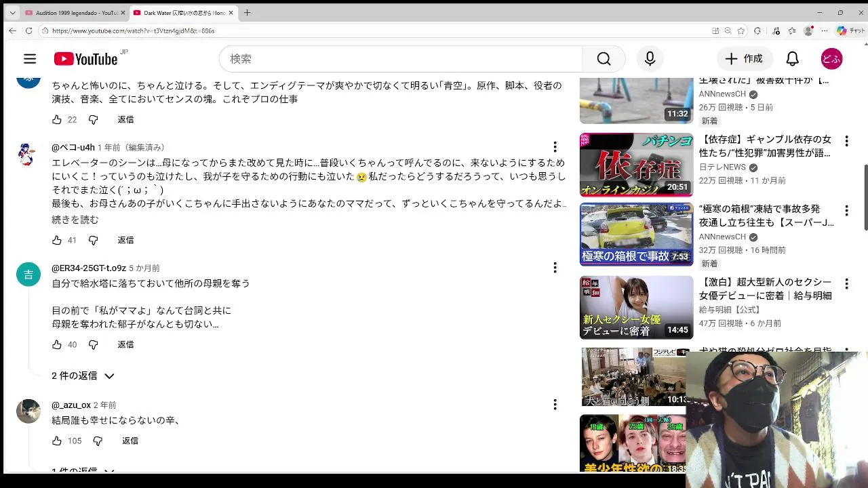Click @ペコ-u4h's profile avatar
868x488 pixels.
coord(28,154)
